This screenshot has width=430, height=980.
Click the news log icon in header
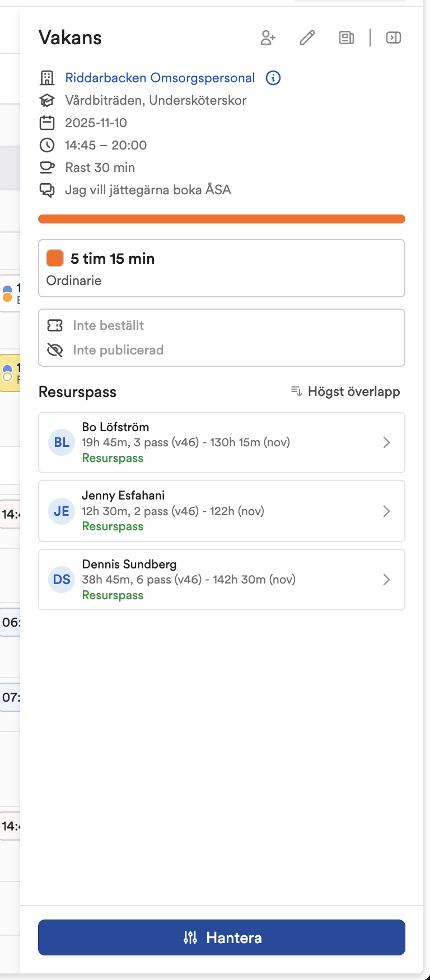(x=347, y=38)
